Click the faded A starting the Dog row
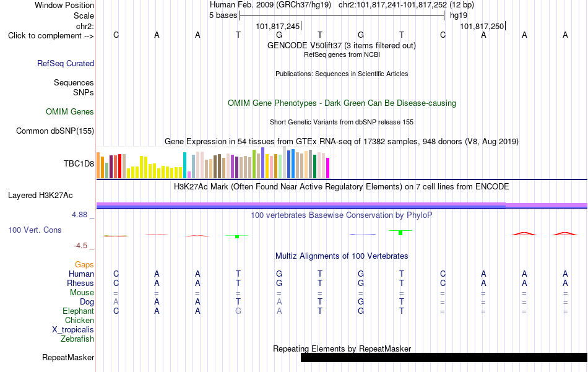Viewport: 588px width, 372px height. click(116, 302)
